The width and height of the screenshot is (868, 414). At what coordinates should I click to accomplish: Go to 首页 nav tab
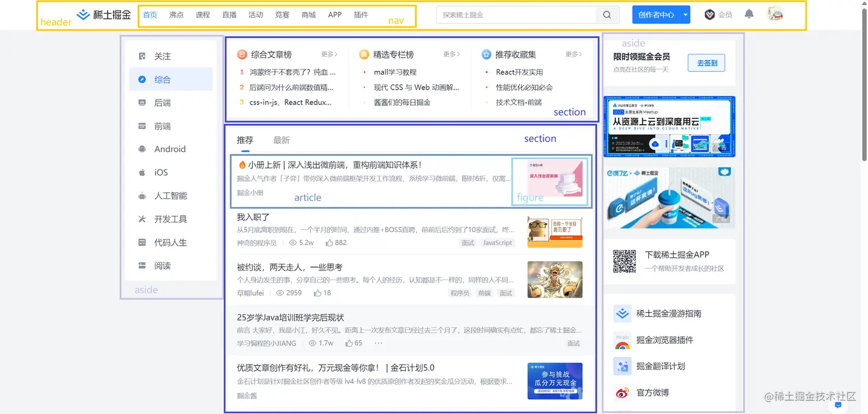pyautogui.click(x=150, y=15)
